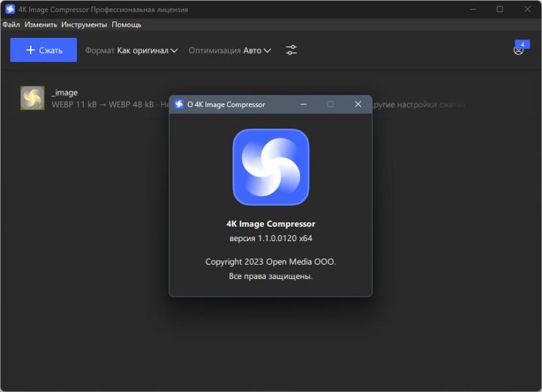Click the 'WEBP 11 kB → WEBP 48 kB' size info

coord(103,105)
